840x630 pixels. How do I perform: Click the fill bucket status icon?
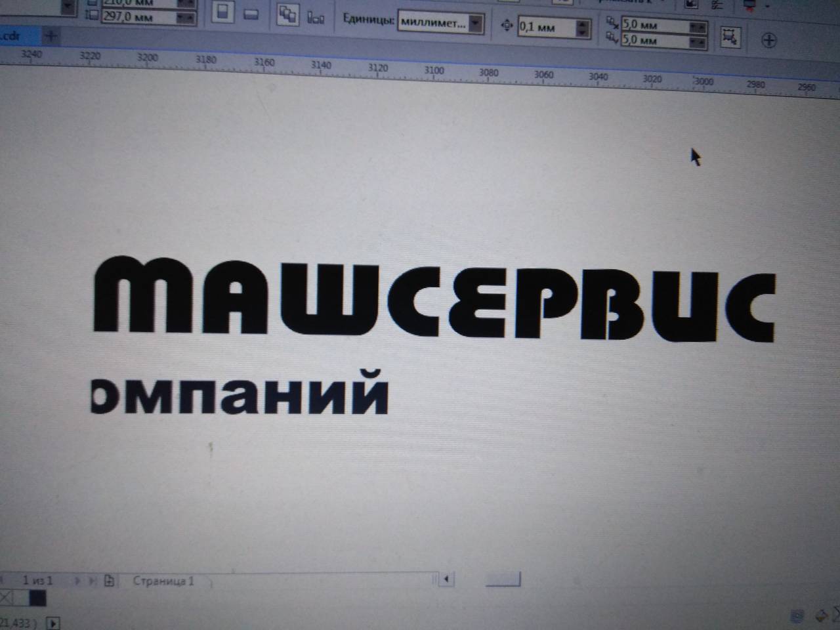[x=821, y=616]
